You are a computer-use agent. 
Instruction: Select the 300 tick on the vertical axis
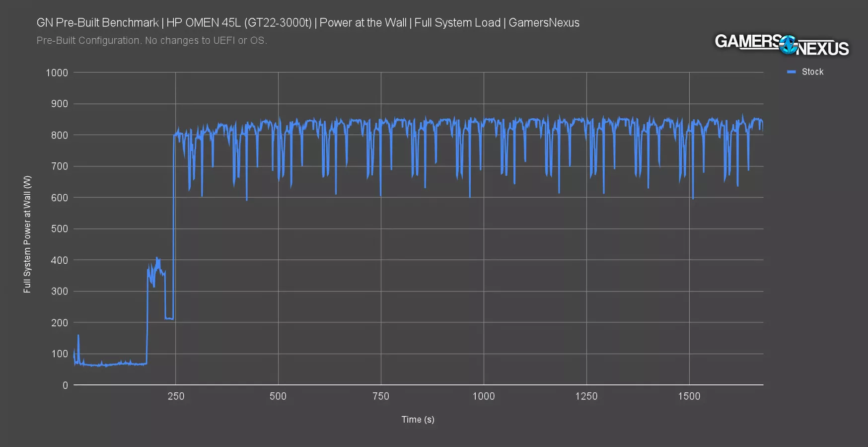click(x=59, y=292)
